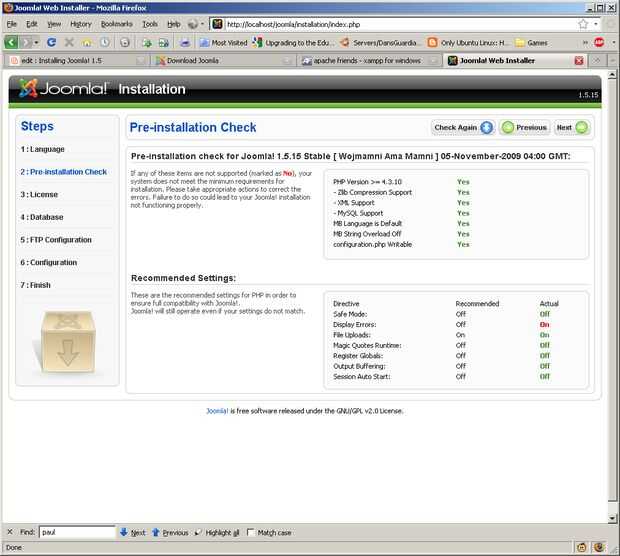Click step 2 : Pre-installation Check
The image size is (620, 556).
coord(64,172)
